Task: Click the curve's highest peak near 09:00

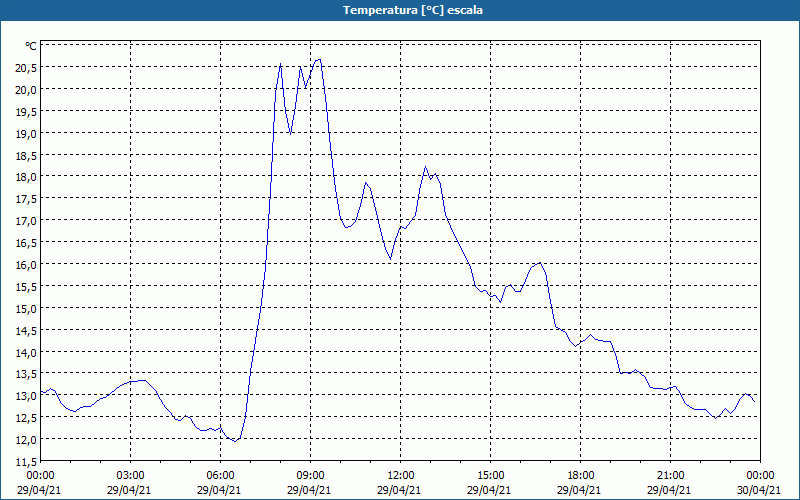Action: pyautogui.click(x=319, y=60)
